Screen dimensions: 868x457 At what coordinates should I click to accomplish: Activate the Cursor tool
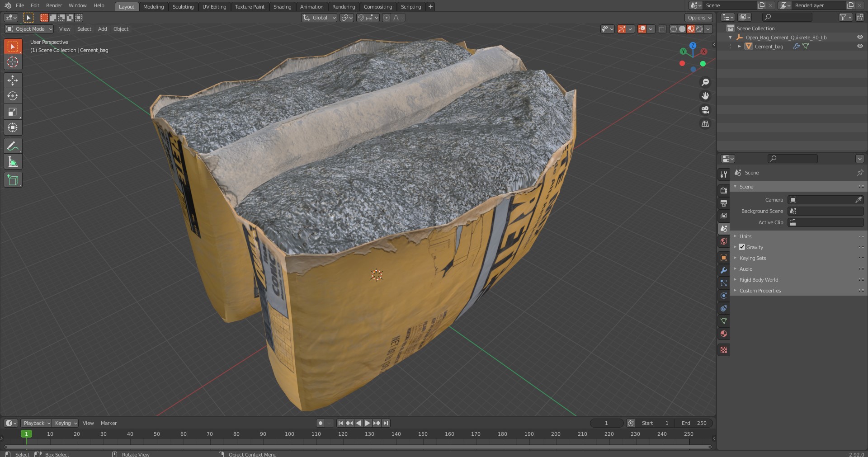click(x=13, y=62)
